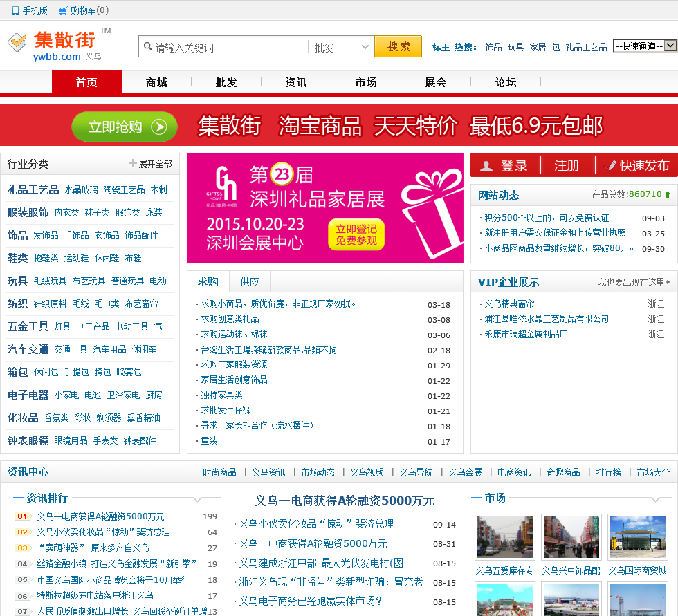Open the notice 积分500个以上的，可以免费认证
Viewport: 678px width, 616px height.
point(547,218)
